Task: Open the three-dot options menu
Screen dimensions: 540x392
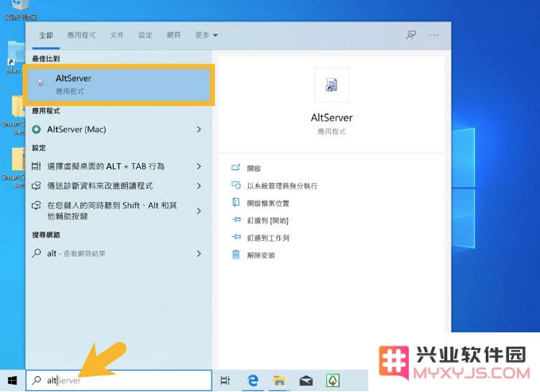Action: coord(434,35)
